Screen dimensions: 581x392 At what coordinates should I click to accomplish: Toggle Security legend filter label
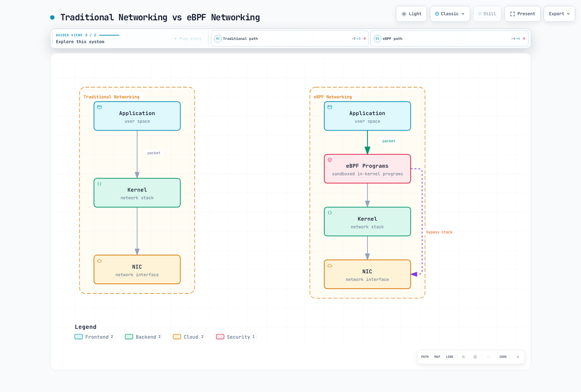pyautogui.click(x=239, y=337)
